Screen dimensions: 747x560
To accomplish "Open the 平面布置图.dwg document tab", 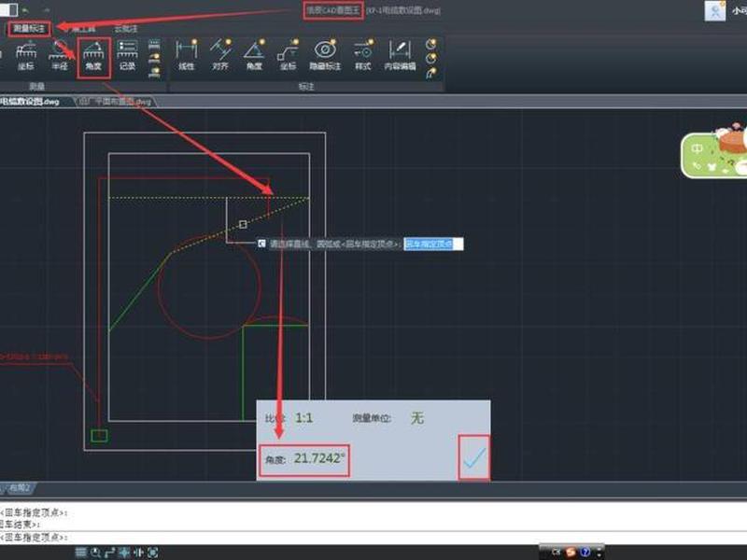I will point(116,102).
